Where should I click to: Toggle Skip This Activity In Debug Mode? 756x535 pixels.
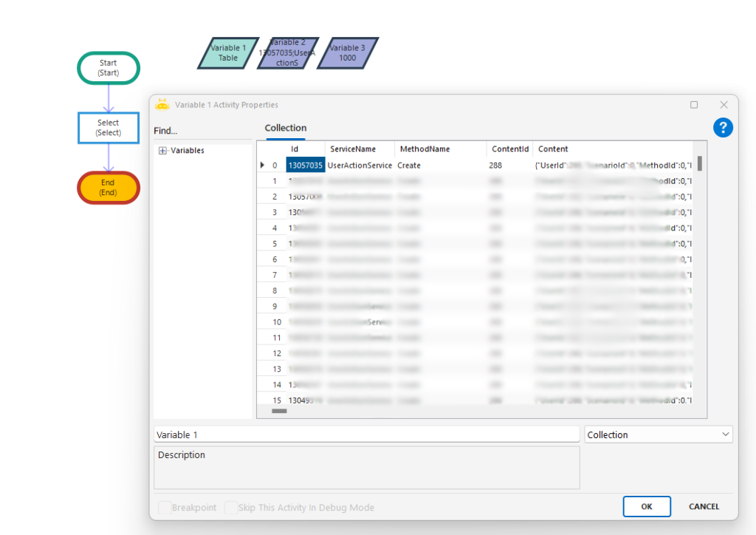click(x=231, y=508)
